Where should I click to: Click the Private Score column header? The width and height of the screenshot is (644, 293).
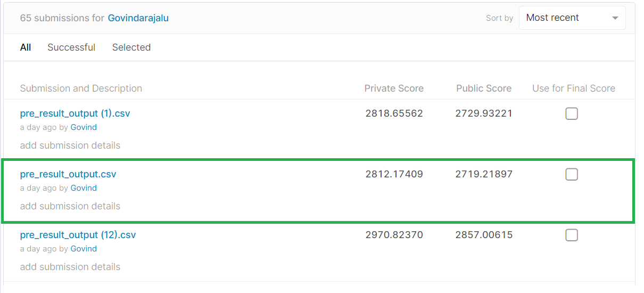tap(394, 88)
